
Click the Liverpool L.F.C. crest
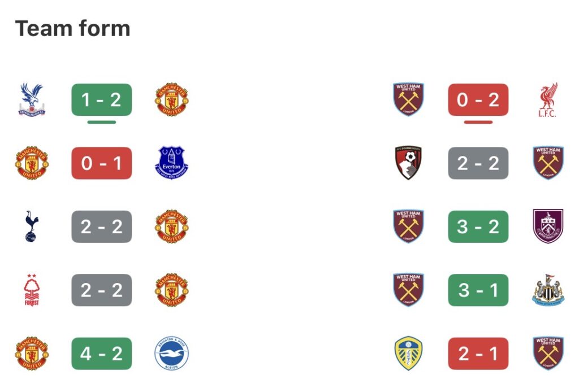(x=548, y=99)
